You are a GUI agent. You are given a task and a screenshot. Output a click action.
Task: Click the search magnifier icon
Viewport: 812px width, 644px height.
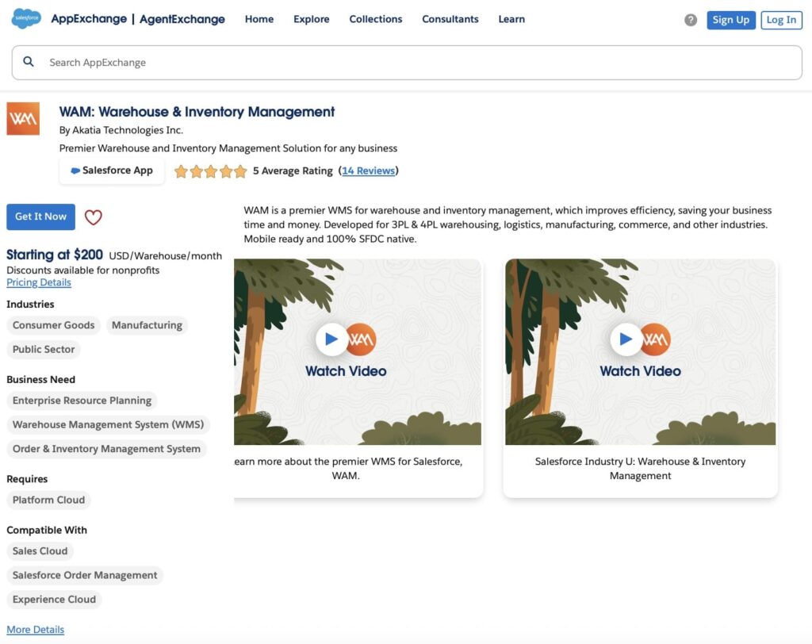coord(29,62)
